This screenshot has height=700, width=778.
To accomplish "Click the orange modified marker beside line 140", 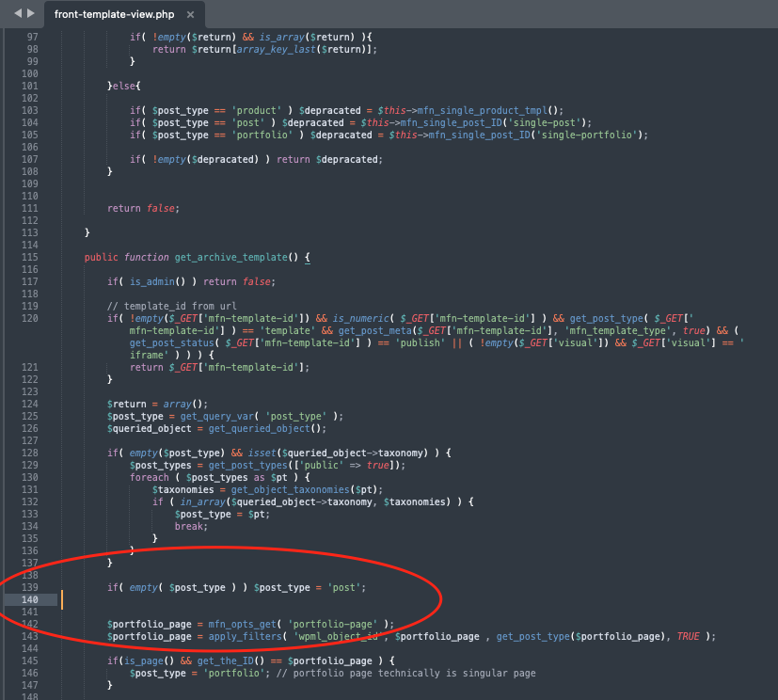I will pos(62,599).
